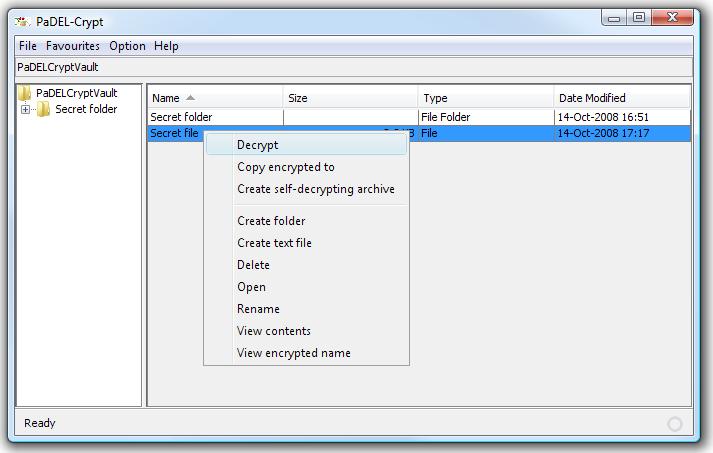Select the Secret folder row in file list
713x453 pixels.
point(181,117)
